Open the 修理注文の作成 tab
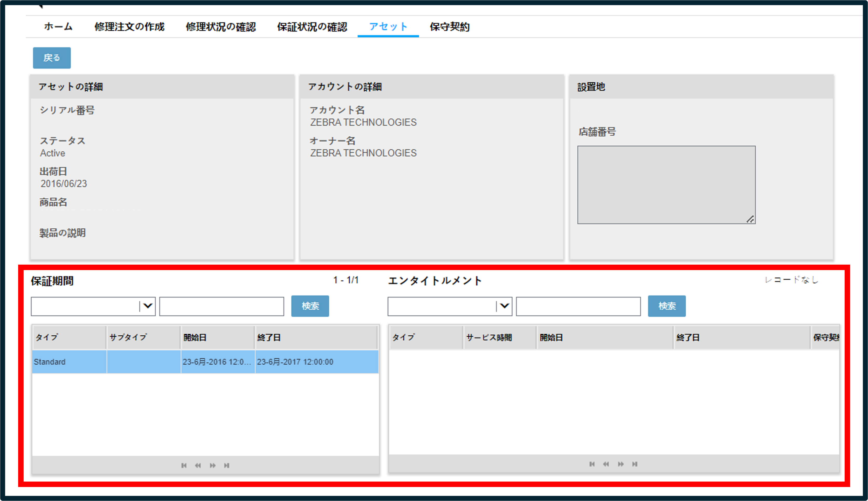868x501 pixels. coord(129,26)
